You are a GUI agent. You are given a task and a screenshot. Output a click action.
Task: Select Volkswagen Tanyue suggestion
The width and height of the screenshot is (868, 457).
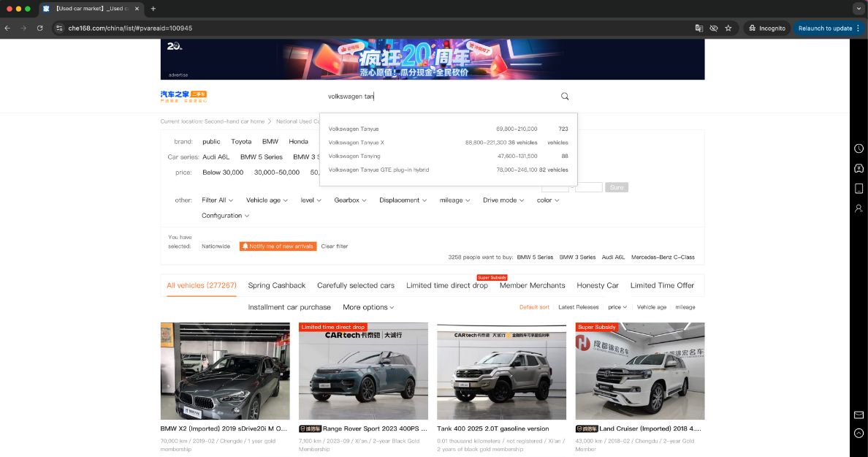coord(449,129)
